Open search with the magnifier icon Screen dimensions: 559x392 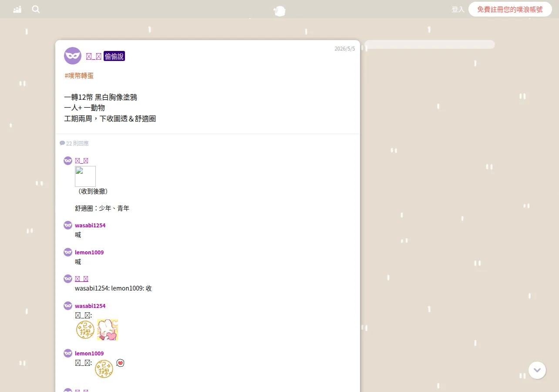point(36,9)
